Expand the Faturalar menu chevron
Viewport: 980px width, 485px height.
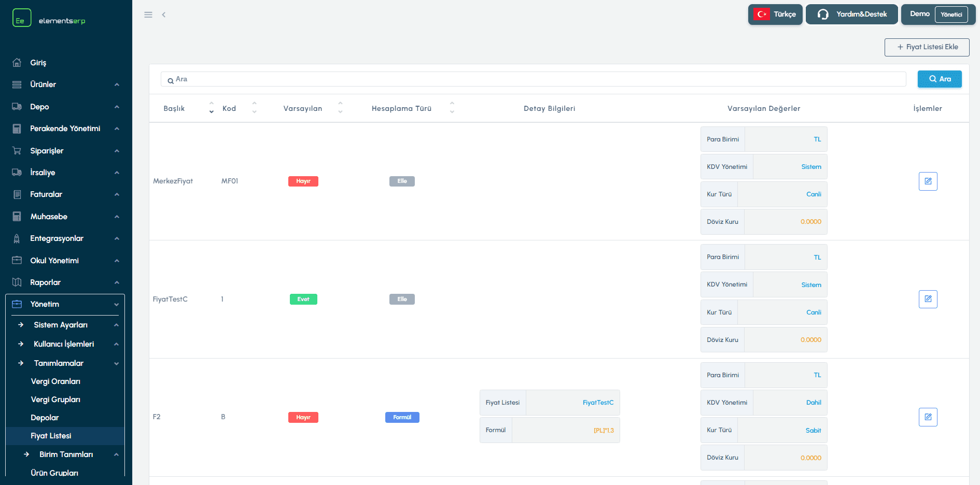click(117, 194)
